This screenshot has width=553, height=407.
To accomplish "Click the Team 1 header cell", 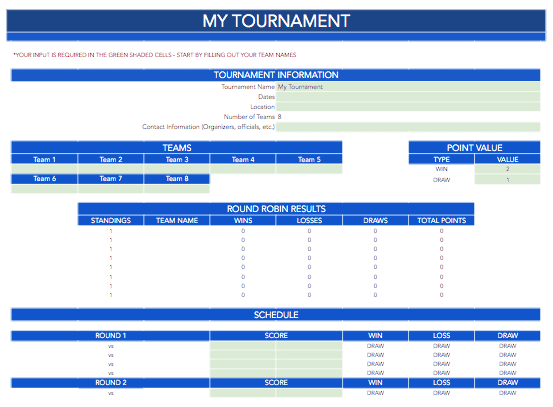I will 44,159.
